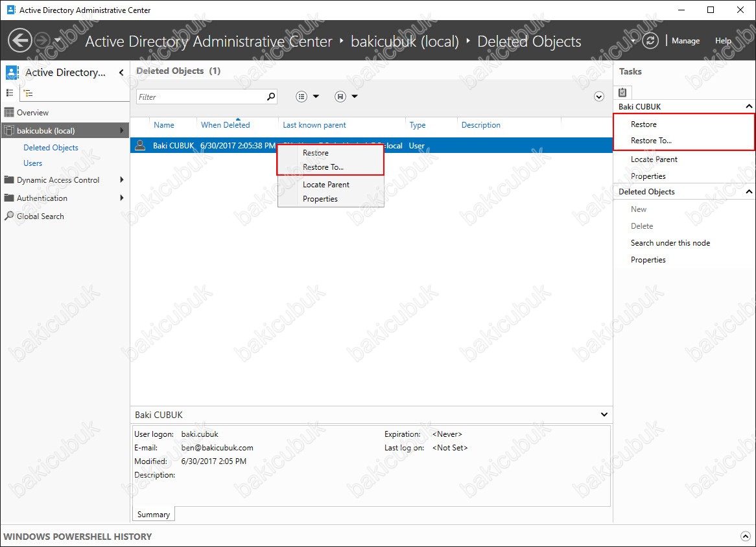Choose Restore in context menu
This screenshot has height=547, width=756.
[x=316, y=153]
